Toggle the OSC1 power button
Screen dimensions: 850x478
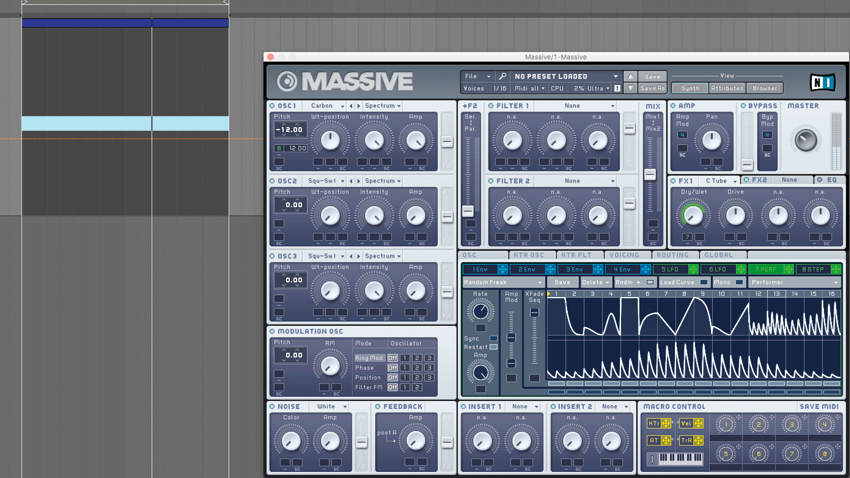(x=272, y=106)
